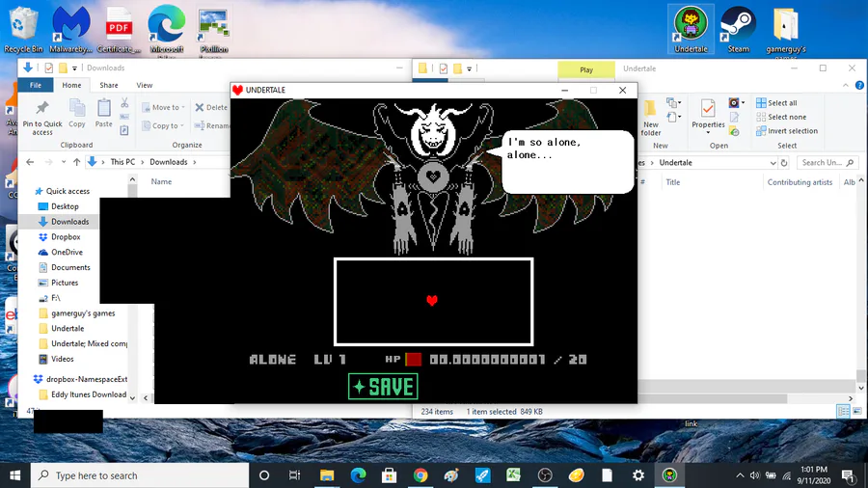
Task: Open recent locations dropdown in Downloads
Action: tap(64, 162)
